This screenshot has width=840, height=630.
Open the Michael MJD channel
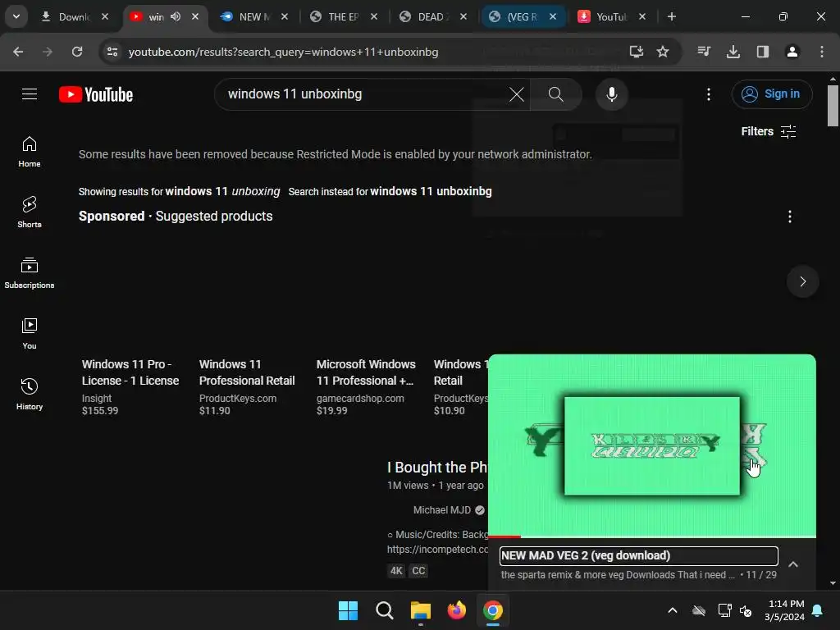pos(442,510)
